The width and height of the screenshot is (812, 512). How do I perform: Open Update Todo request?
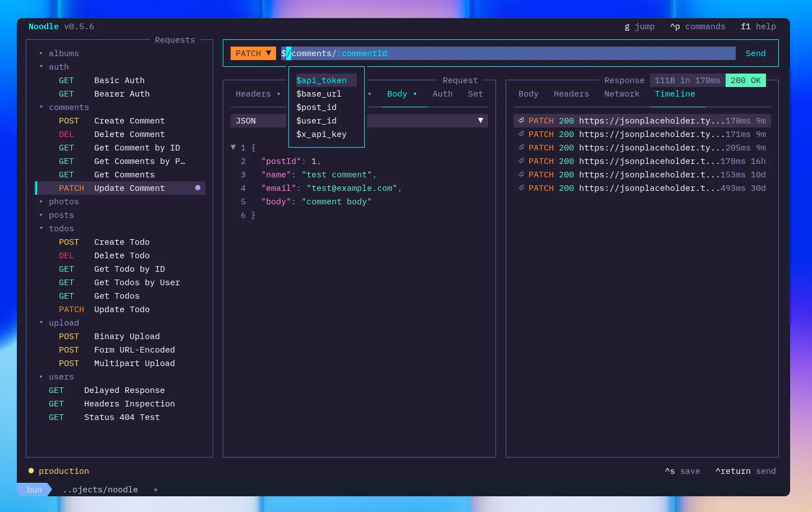click(121, 309)
